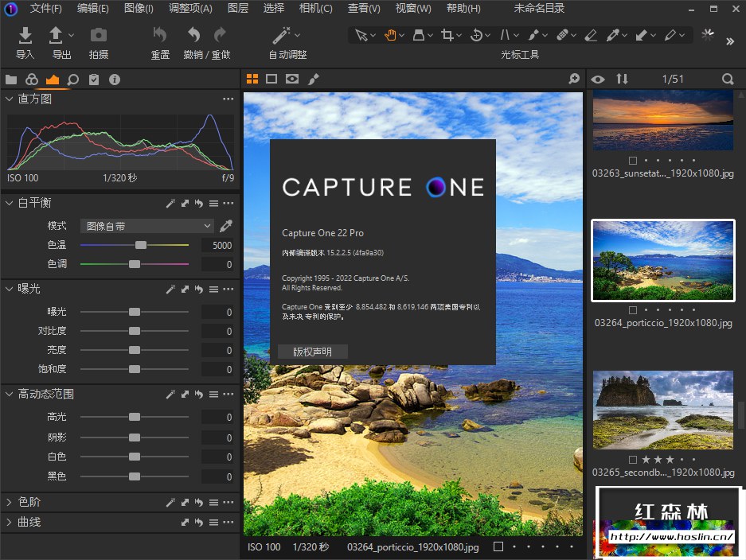Open the Adjustments (调整项) menu

[190, 9]
